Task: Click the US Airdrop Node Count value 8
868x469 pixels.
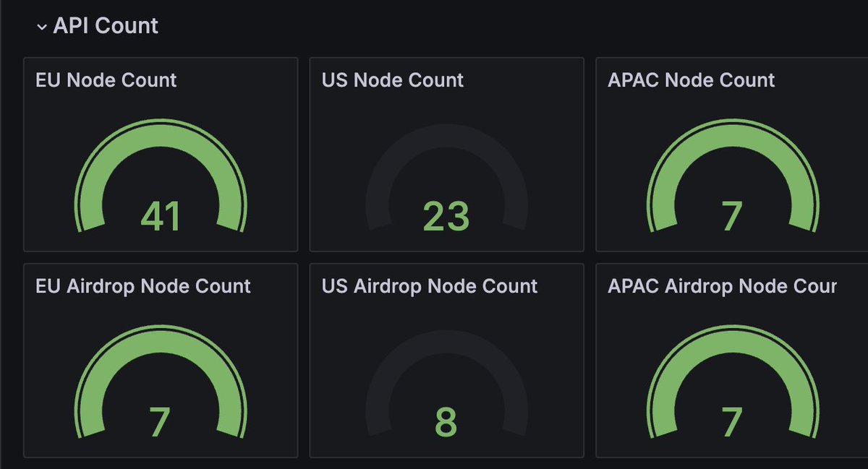Action: coord(446,423)
